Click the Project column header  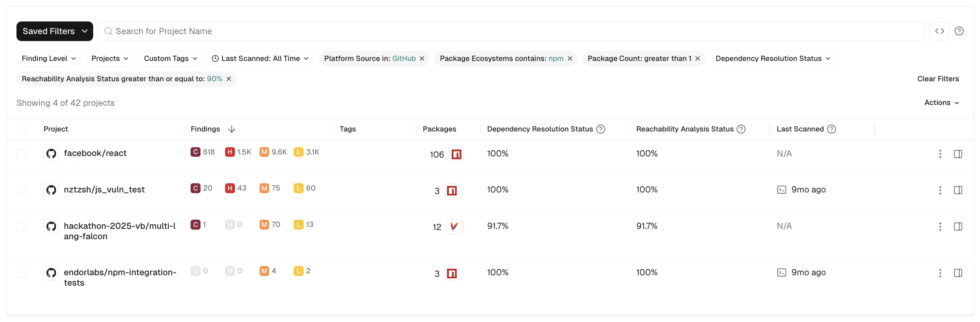point(56,129)
